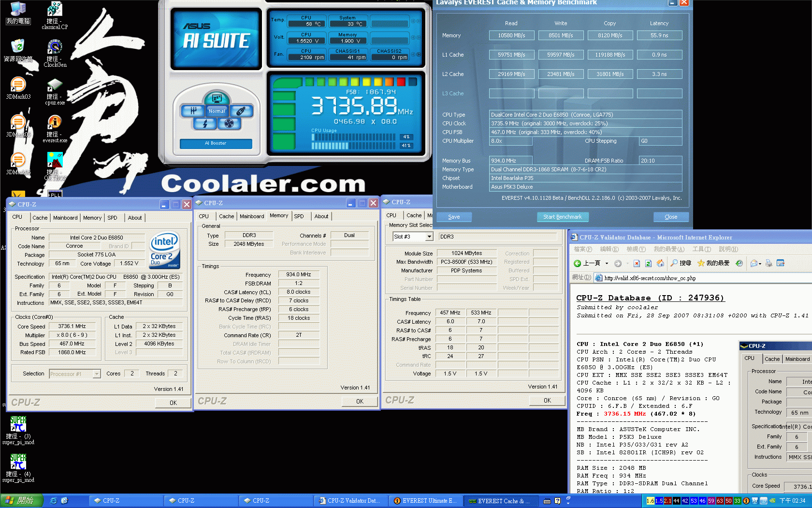812x508 pixels.
Task: Click system tray clock 02:34
Action: click(792, 501)
